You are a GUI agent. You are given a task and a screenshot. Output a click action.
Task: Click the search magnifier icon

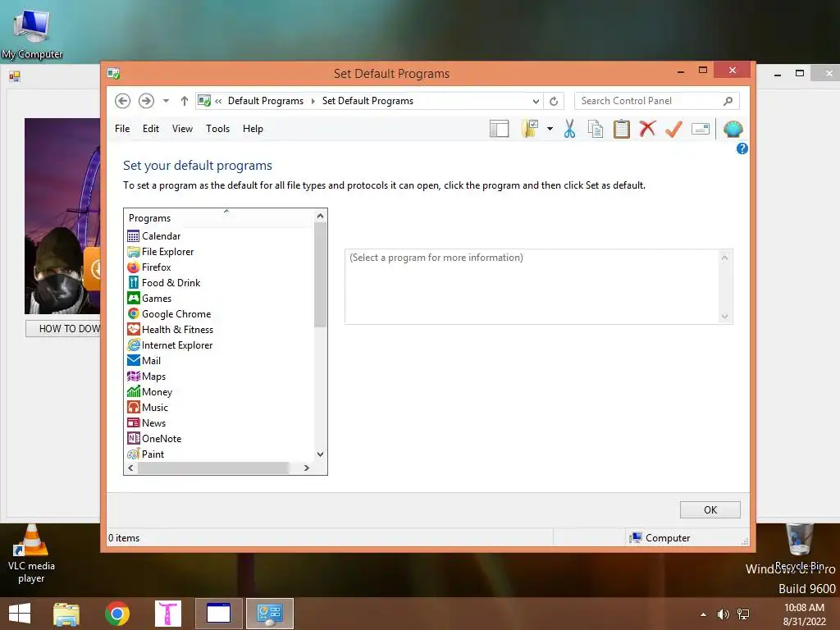click(728, 101)
